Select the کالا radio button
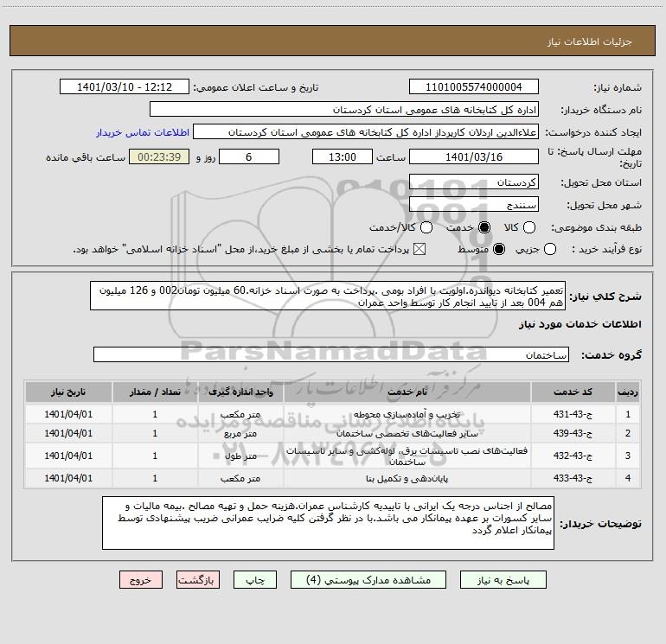Viewport: 666px width, 644px height. pyautogui.click(x=529, y=227)
